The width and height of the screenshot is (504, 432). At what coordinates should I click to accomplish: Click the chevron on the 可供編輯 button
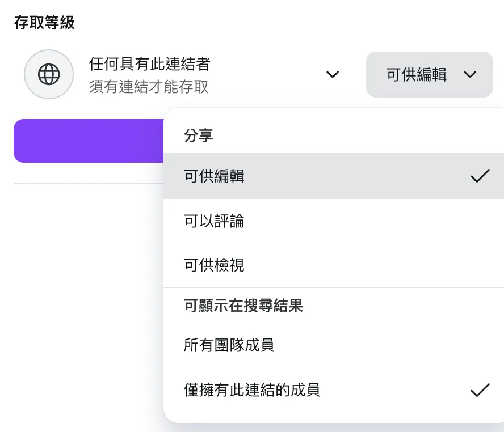coord(470,74)
